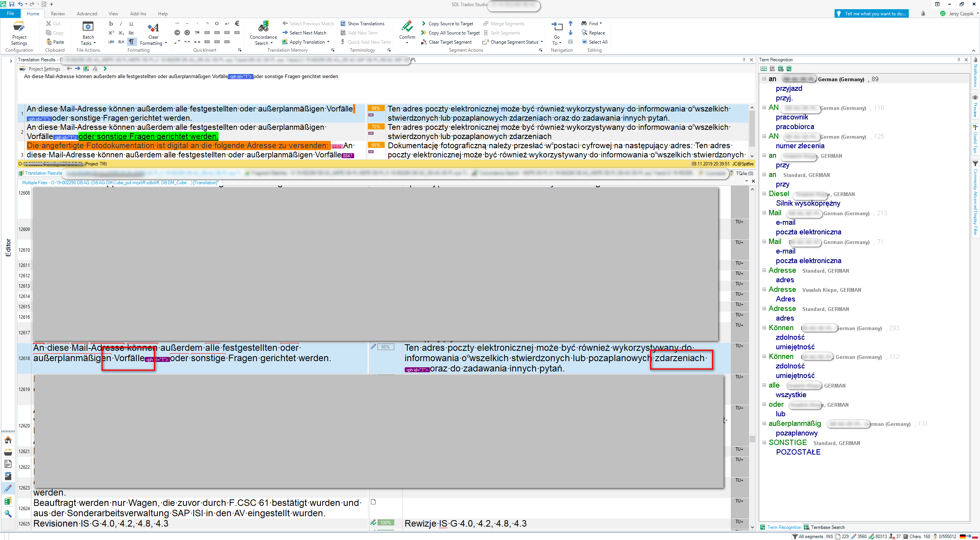
Task: Open the Apply Translation dropdown
Action: pos(328,42)
